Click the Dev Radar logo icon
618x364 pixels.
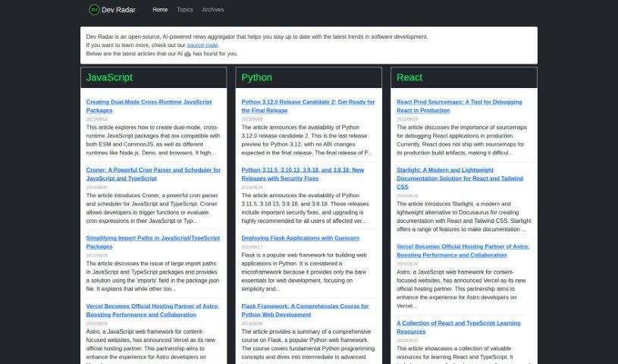(x=94, y=10)
